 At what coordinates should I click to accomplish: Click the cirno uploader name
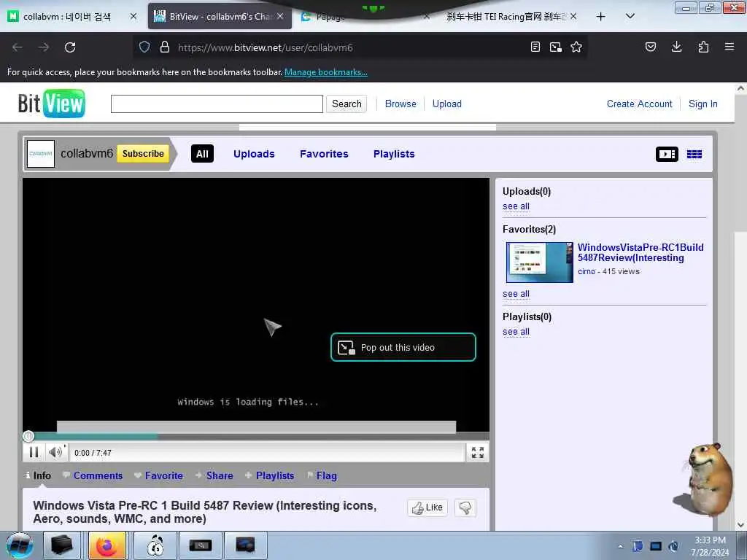tap(587, 271)
